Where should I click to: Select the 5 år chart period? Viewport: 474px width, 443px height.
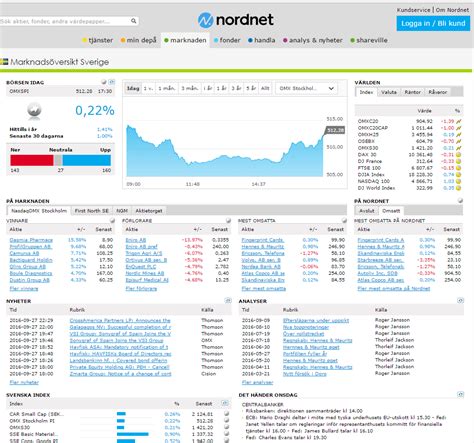pyautogui.click(x=251, y=88)
